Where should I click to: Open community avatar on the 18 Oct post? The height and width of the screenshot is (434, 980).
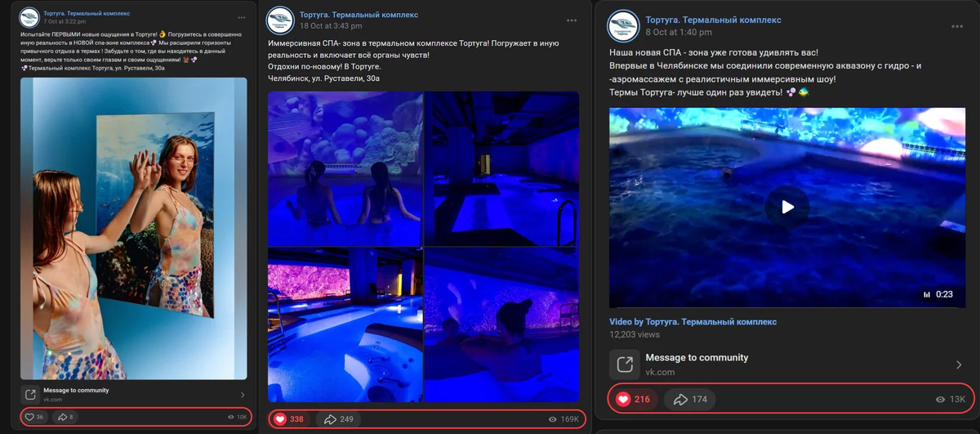pyautogui.click(x=280, y=20)
